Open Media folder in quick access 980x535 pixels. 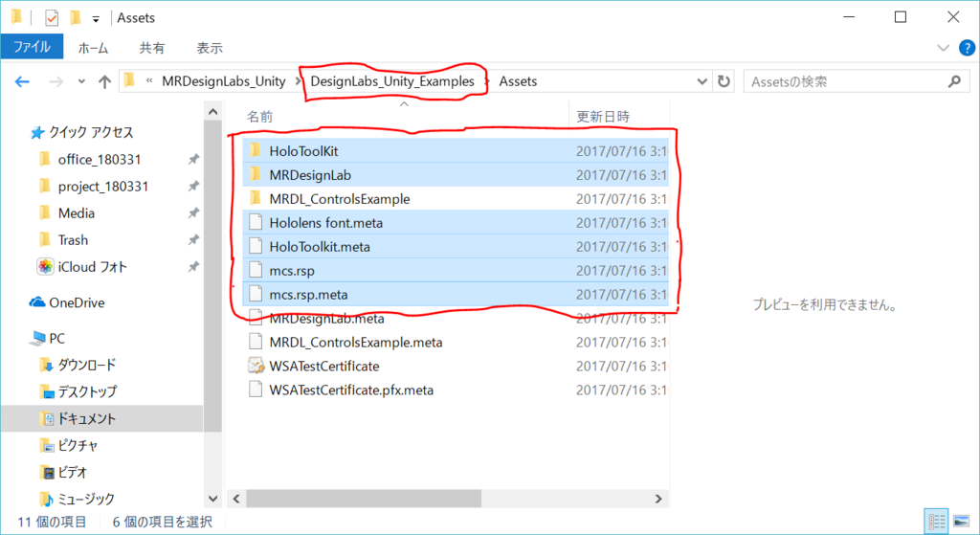(77, 213)
